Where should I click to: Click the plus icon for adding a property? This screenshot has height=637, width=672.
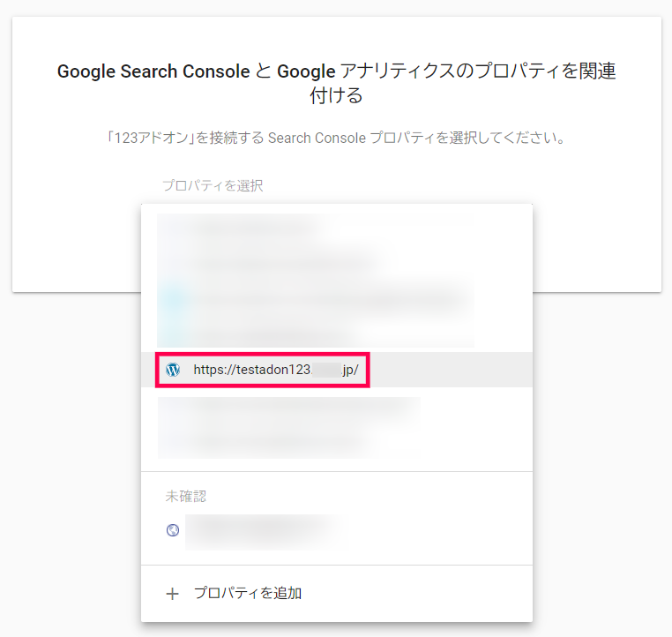coord(172,594)
